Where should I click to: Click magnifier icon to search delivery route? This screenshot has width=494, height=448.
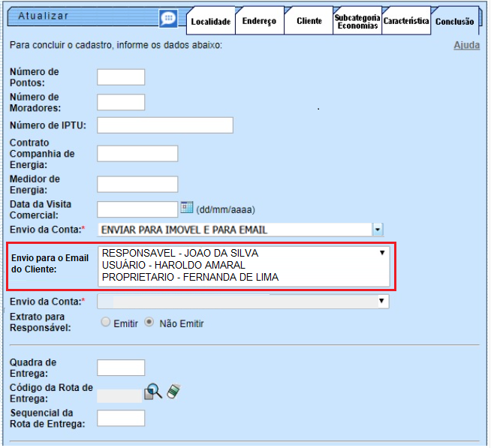(x=153, y=391)
